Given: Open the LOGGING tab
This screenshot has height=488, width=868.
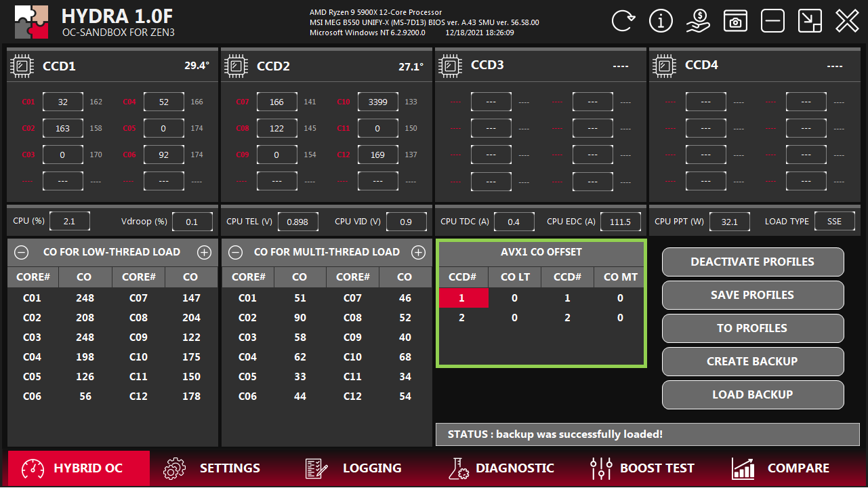Looking at the screenshot, I should click(353, 468).
